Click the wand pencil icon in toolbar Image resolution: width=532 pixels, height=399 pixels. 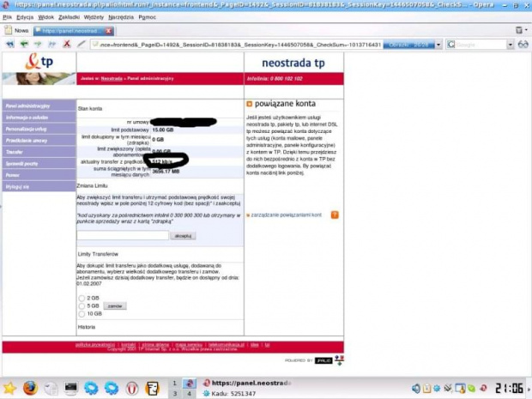pyautogui.click(x=81, y=44)
